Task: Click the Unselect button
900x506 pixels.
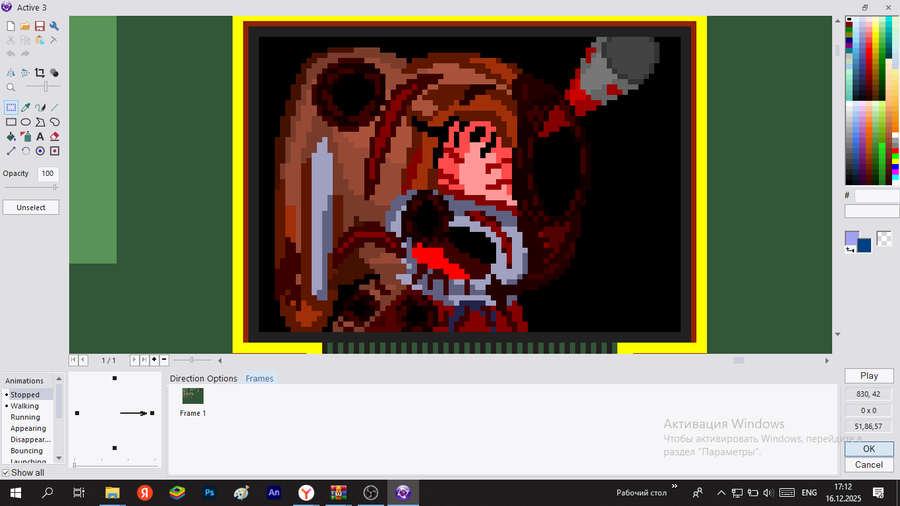Action: click(31, 208)
